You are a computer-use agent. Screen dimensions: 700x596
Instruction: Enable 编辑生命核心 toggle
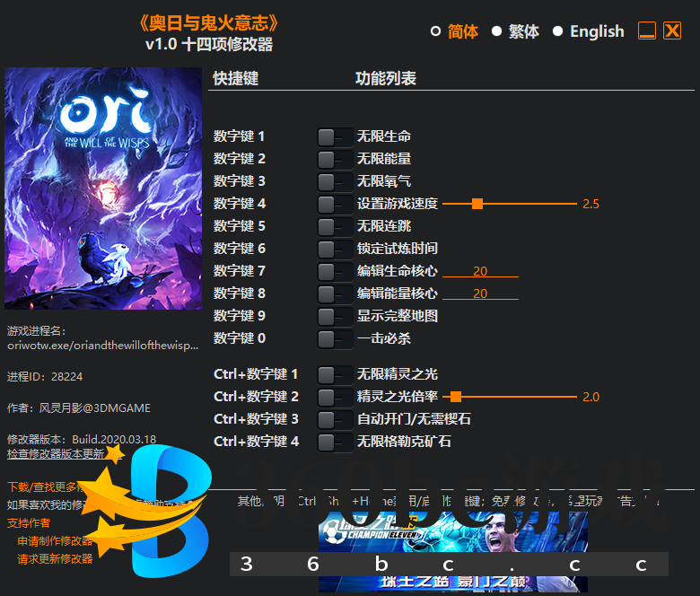(335, 271)
